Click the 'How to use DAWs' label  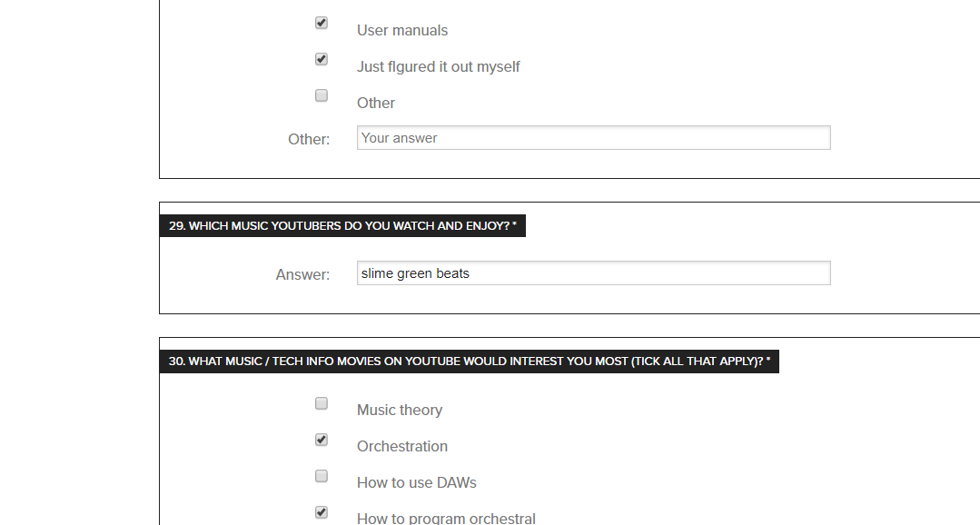(416, 483)
